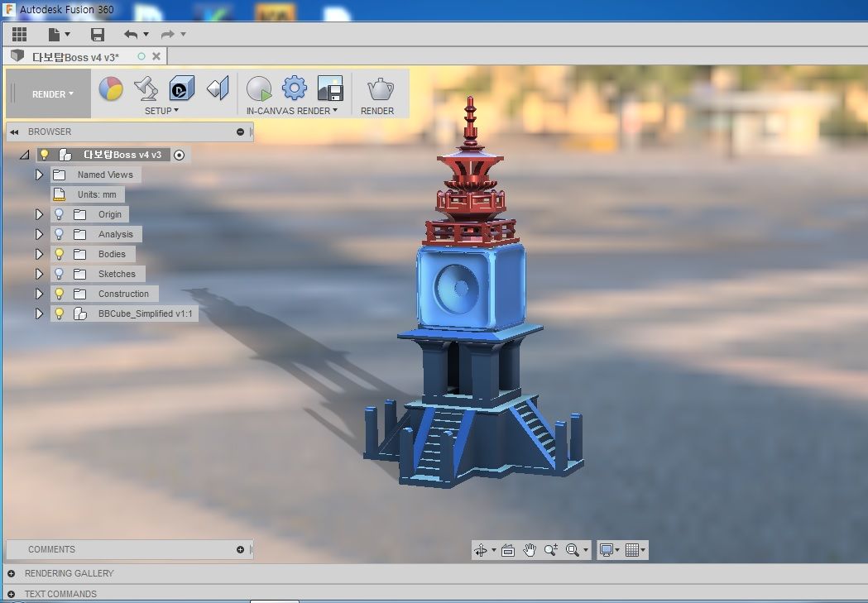Toggle the Sketches folder light bulb
Screen dimensions: 868x603
coord(60,274)
